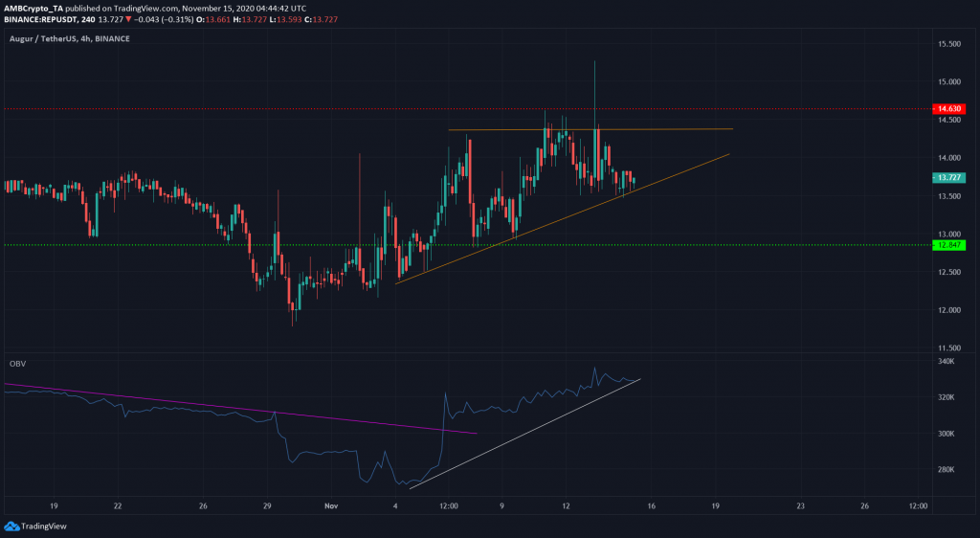
Task: Click the red 14.630 price label
Action: 949,110
